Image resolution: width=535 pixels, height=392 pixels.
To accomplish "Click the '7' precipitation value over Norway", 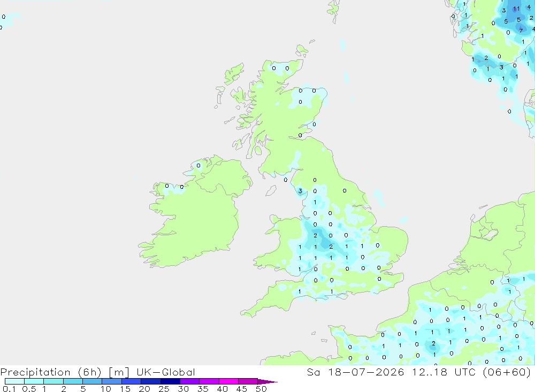I will coord(521,30).
